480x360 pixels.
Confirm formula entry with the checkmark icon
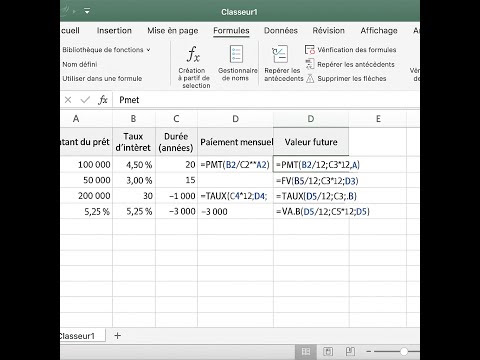tap(85, 100)
